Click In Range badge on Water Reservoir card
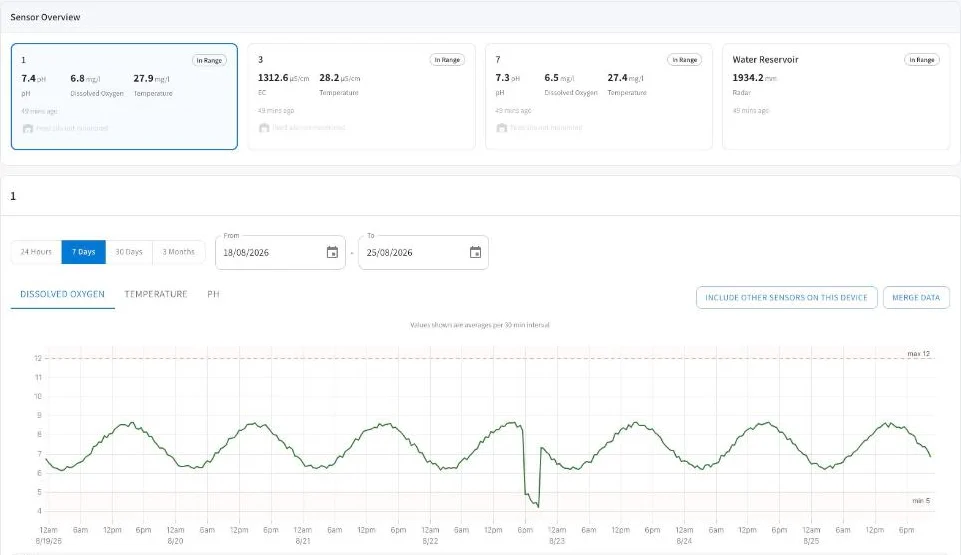This screenshot has width=961, height=555. [x=922, y=59]
